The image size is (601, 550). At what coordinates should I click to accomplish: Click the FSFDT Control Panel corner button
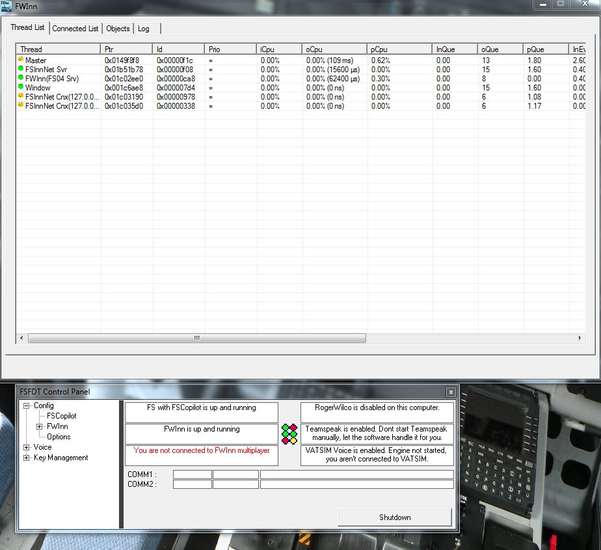point(451,392)
